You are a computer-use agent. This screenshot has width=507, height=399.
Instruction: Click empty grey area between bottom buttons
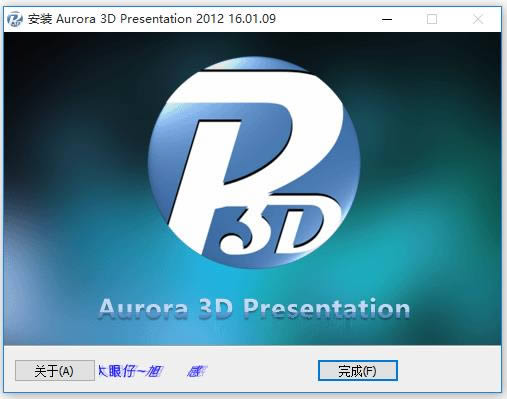tap(262, 371)
